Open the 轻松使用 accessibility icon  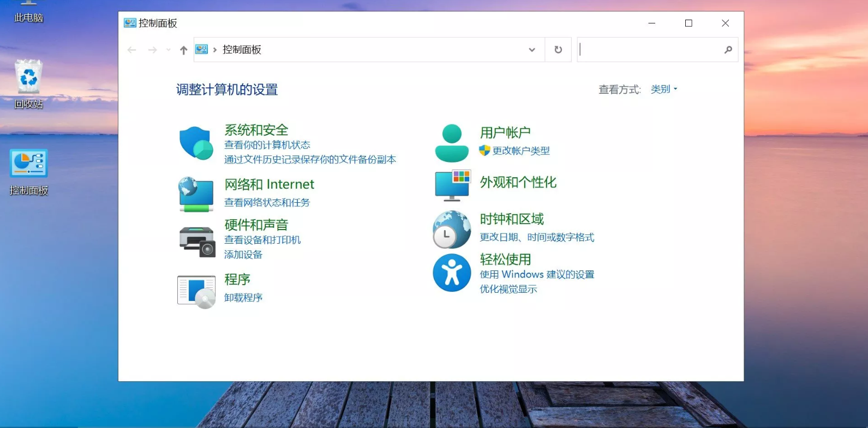click(452, 273)
